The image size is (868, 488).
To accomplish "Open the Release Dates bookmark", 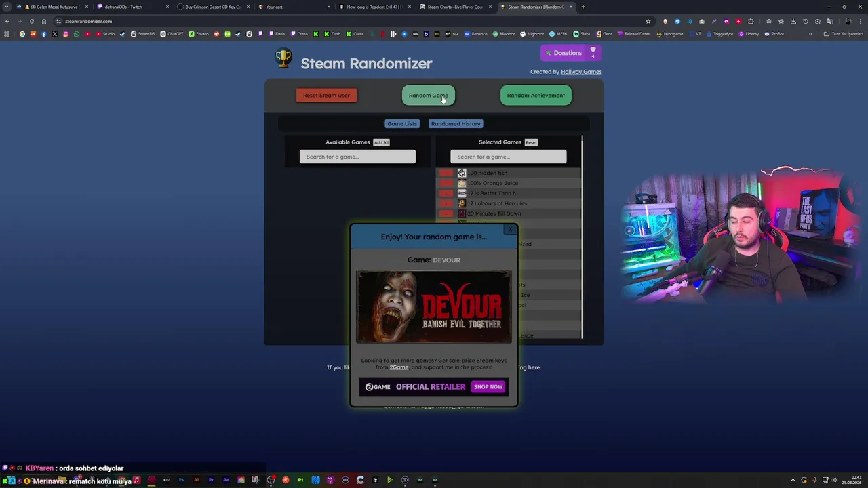I will pyautogui.click(x=633, y=34).
